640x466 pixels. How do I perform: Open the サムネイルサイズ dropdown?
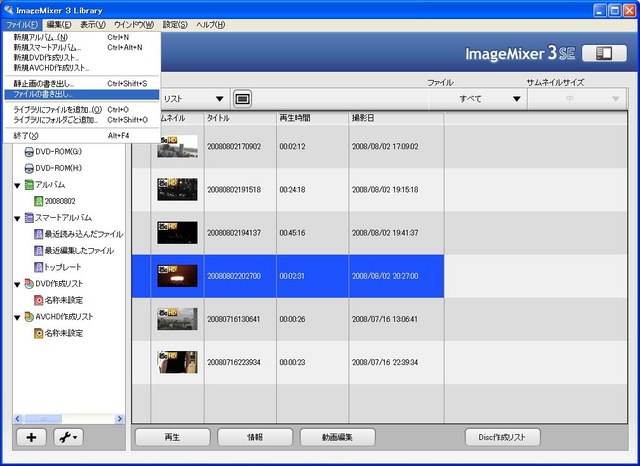point(577,99)
